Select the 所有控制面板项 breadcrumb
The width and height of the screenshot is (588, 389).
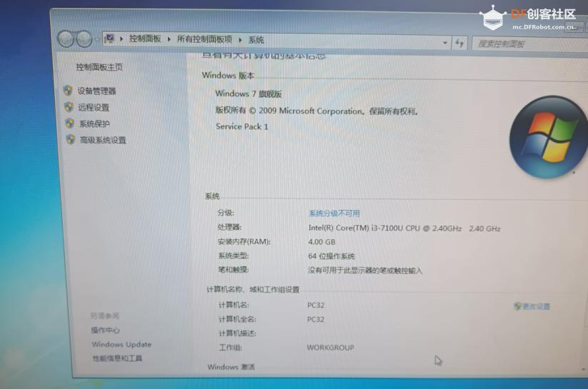204,39
